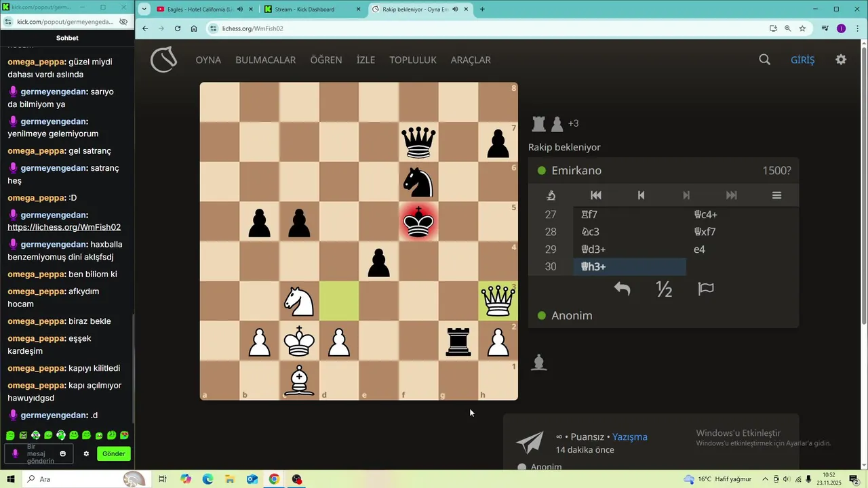Flip the board with the analysis icon
Viewport: 868px width, 488px height.
click(x=551, y=195)
